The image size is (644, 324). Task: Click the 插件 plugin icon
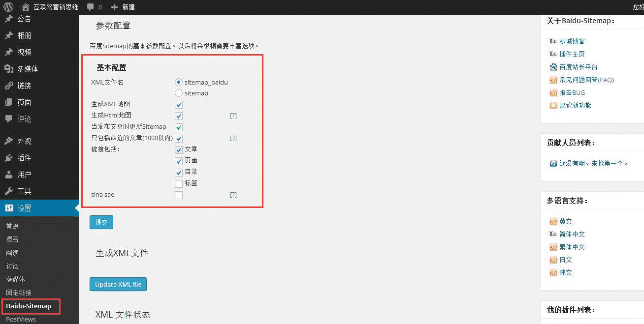pos(11,158)
